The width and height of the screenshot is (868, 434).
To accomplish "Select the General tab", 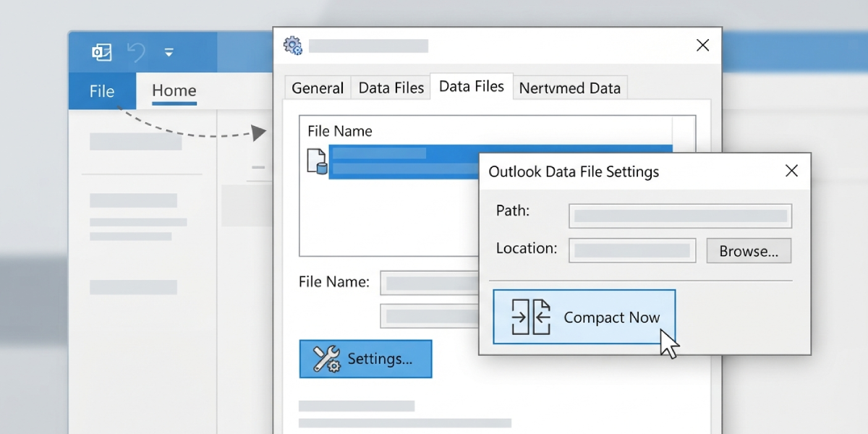I will coord(318,88).
